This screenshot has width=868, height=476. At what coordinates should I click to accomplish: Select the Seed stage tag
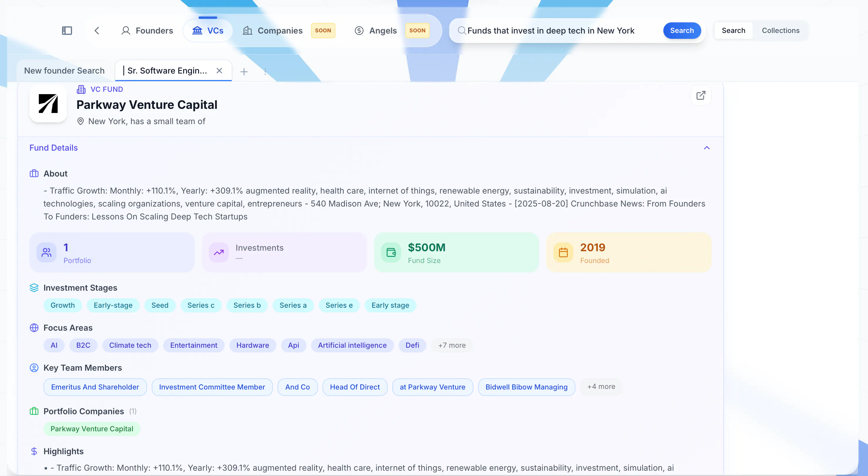click(160, 305)
